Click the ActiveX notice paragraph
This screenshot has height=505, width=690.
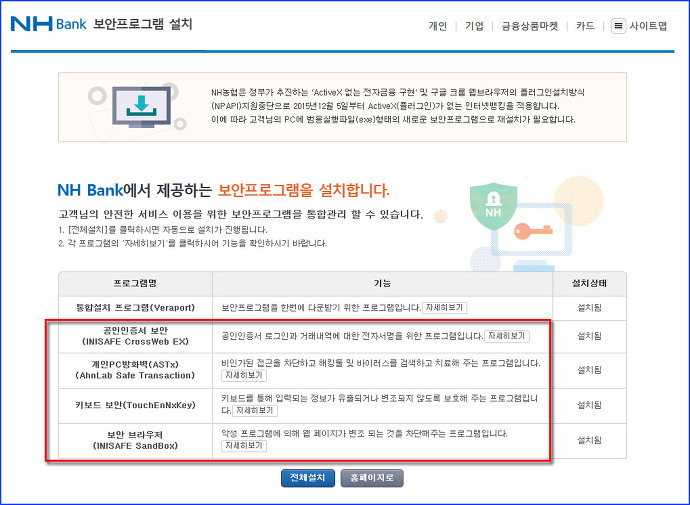[x=398, y=106]
